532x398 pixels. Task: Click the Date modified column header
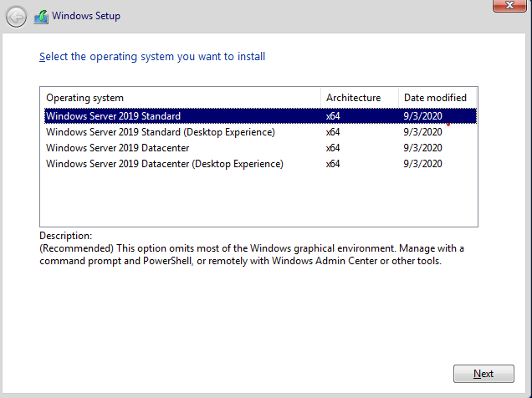click(435, 98)
